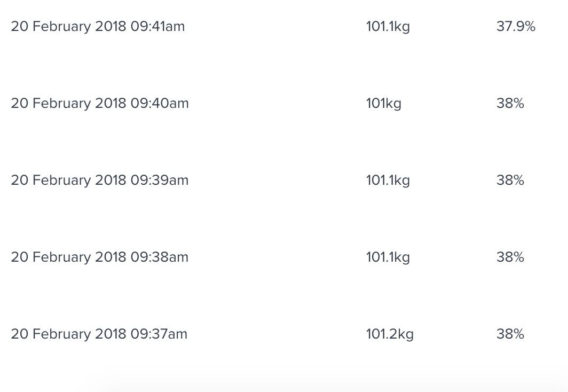Select the 38% value at 09:37am
568x392 pixels.
point(510,334)
